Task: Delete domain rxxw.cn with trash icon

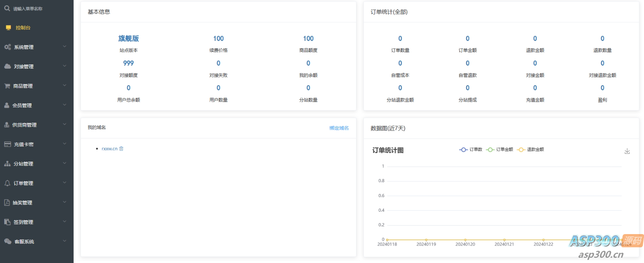Action: coord(121,148)
